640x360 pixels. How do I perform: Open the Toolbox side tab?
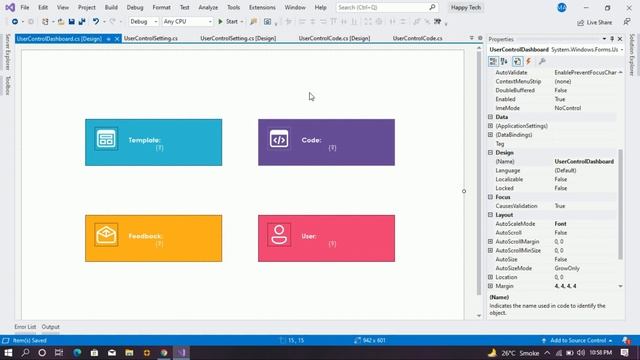point(7,85)
